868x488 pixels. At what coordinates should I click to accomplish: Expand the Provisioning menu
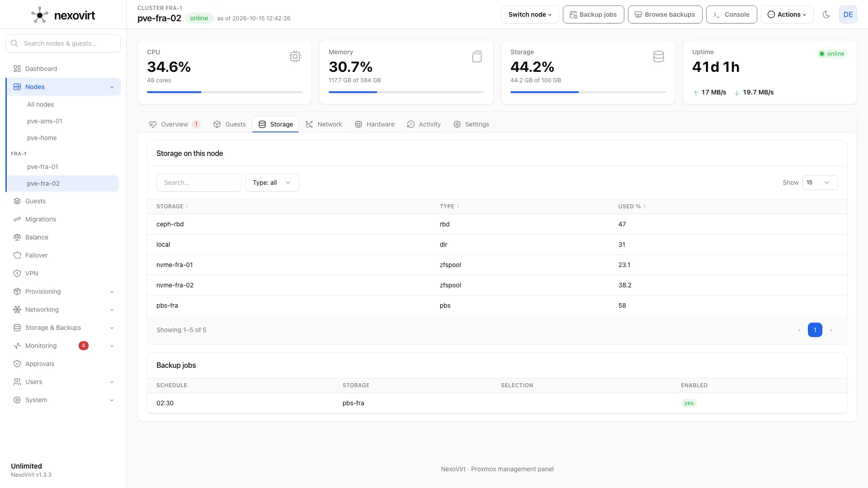(63, 291)
